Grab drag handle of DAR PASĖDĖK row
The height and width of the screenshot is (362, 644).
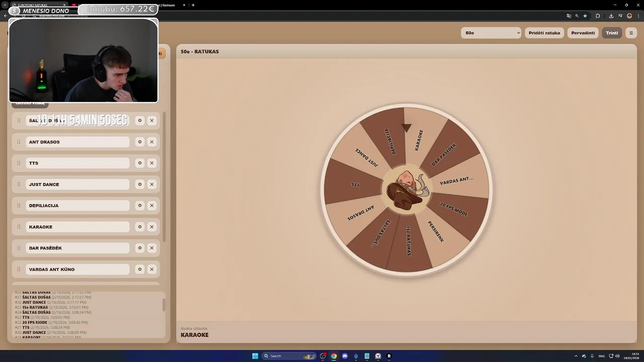point(19,248)
